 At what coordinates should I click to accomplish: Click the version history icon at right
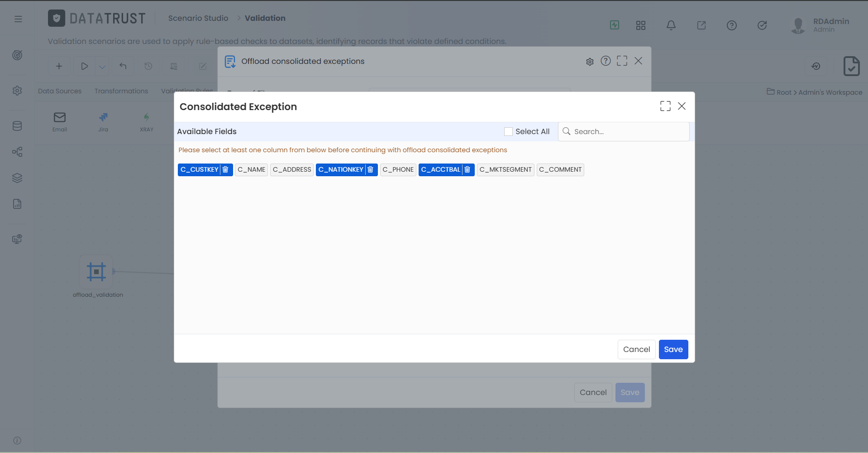(x=816, y=66)
